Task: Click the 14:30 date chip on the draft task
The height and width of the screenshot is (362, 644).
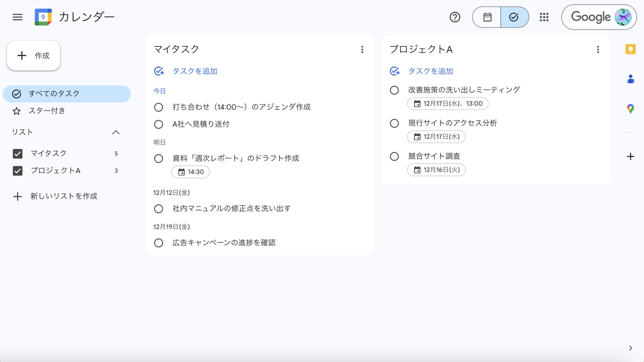Action: [x=191, y=171]
